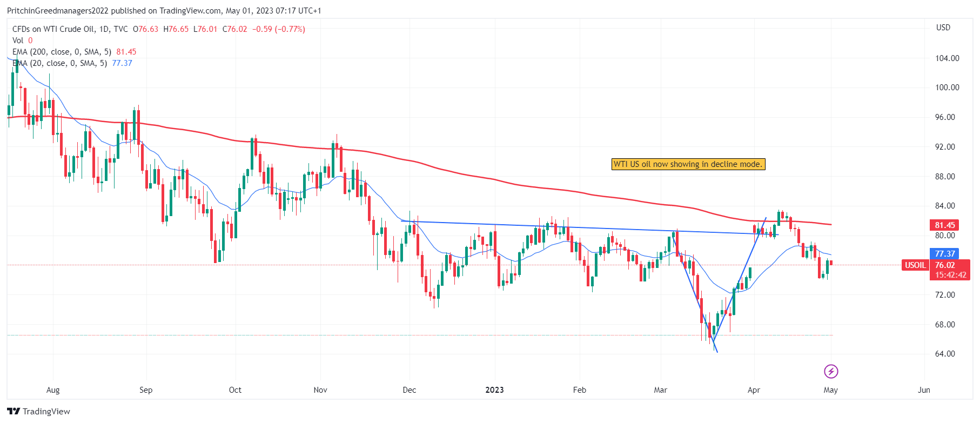The height and width of the screenshot is (423, 980).
Task: Click the 64.00 price axis label
Action: click(945, 354)
